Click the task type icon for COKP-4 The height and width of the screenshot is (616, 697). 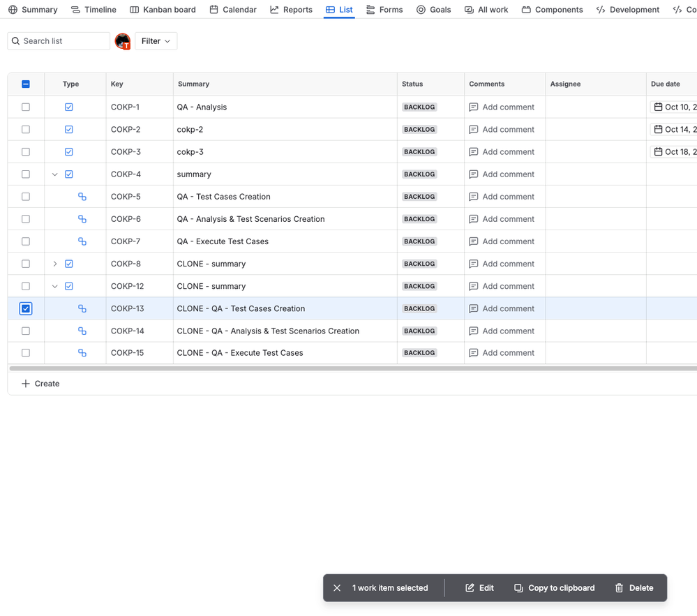69,174
